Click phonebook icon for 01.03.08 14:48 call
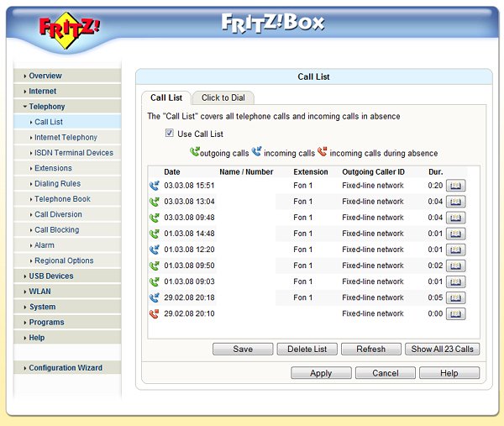Viewport: 504px width, 426px height. pos(454,234)
